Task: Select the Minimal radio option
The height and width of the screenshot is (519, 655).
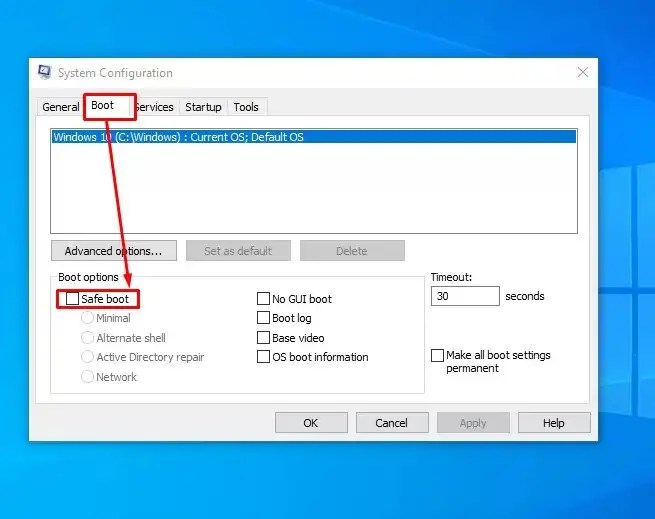Action: click(x=87, y=318)
